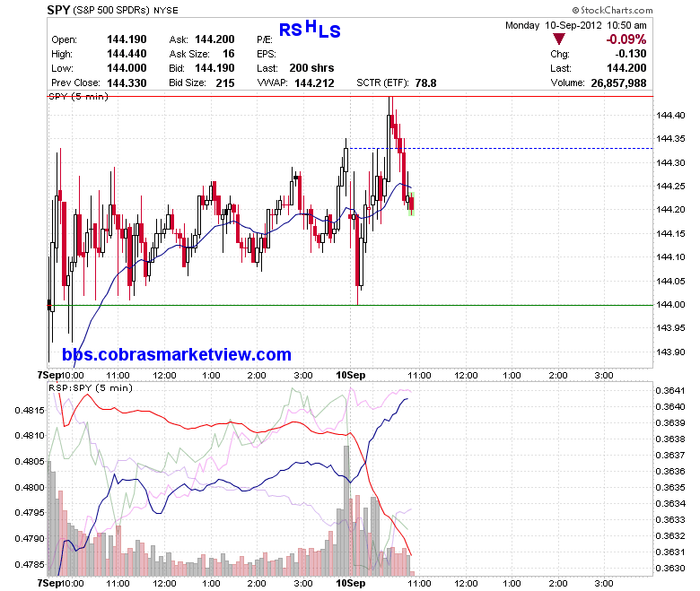This screenshot has width=700, height=591.
Task: Click the SPY ticker symbol title
Action: tap(58, 10)
